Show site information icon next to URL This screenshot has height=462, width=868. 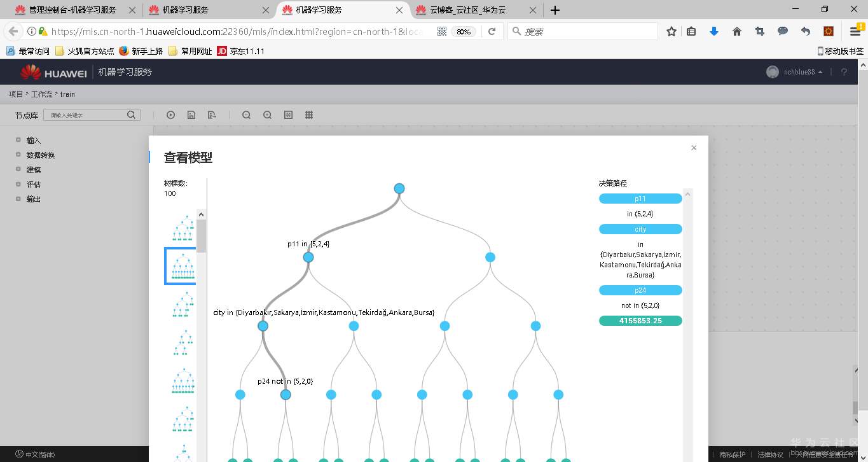(x=32, y=31)
